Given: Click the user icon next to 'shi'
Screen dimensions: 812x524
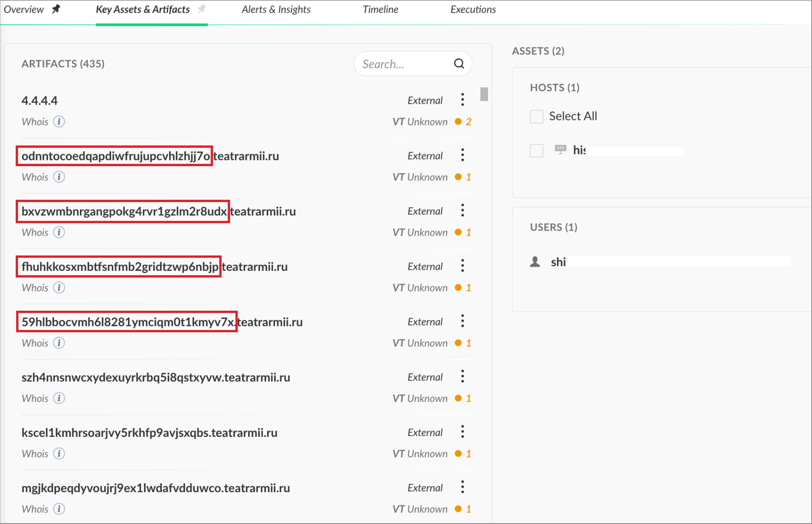Looking at the screenshot, I should click(x=535, y=262).
